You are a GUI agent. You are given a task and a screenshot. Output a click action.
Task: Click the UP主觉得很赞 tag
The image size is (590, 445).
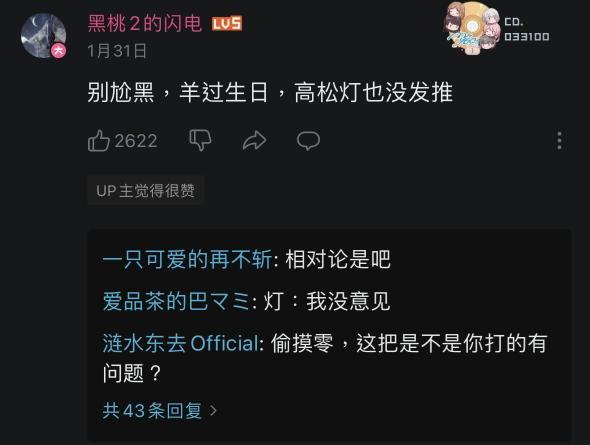pyautogui.click(x=146, y=191)
